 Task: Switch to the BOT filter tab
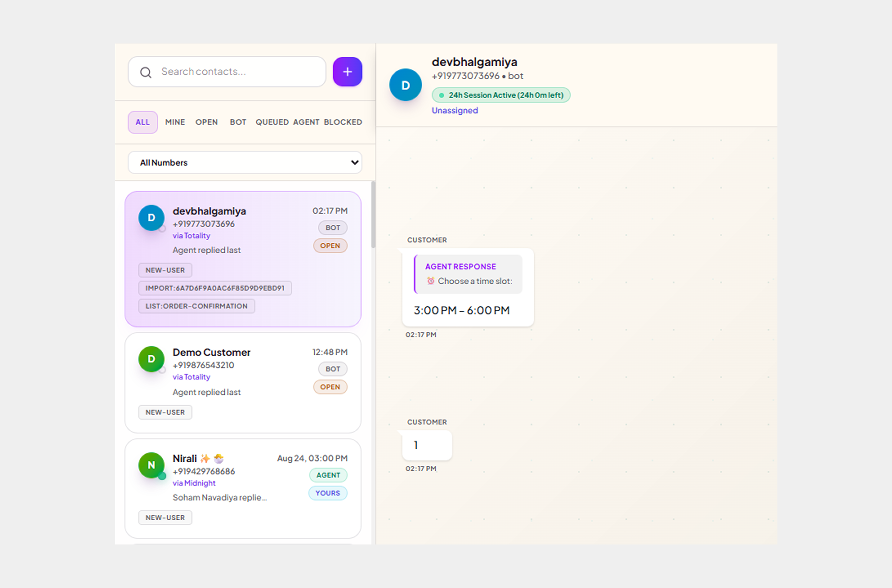[x=238, y=122]
